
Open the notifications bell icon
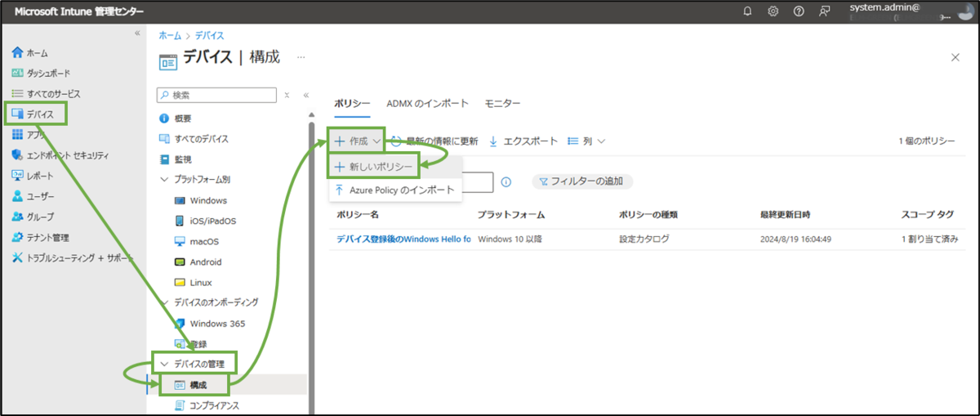click(x=747, y=11)
